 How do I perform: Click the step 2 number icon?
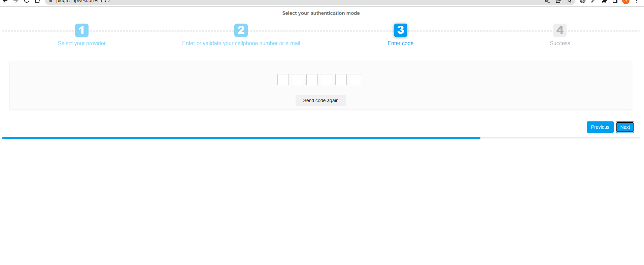(241, 30)
